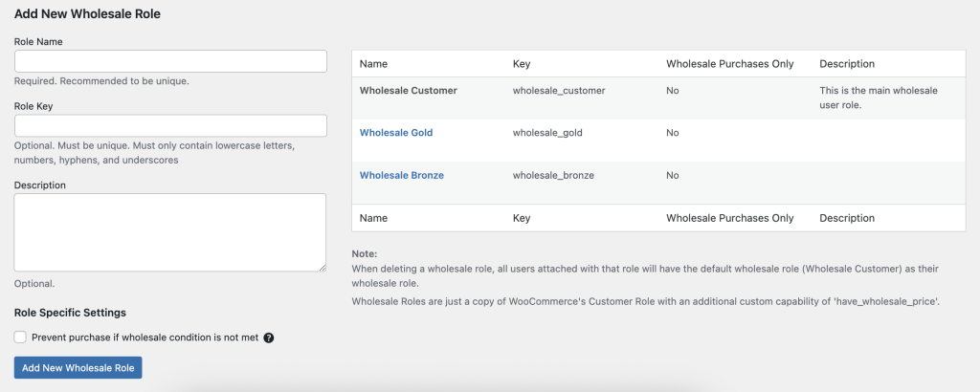The height and width of the screenshot is (392, 980).
Task: Click the 'Note:' label text
Action: pos(365,254)
